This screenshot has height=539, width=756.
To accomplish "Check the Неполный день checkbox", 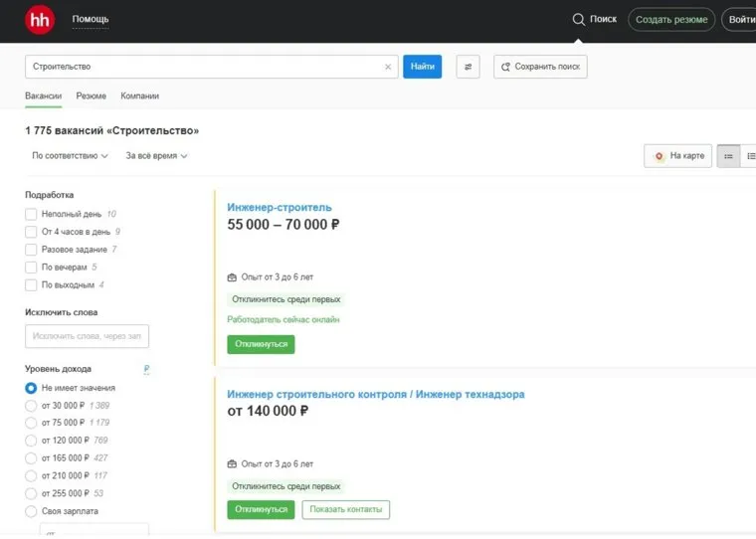I will point(31,214).
